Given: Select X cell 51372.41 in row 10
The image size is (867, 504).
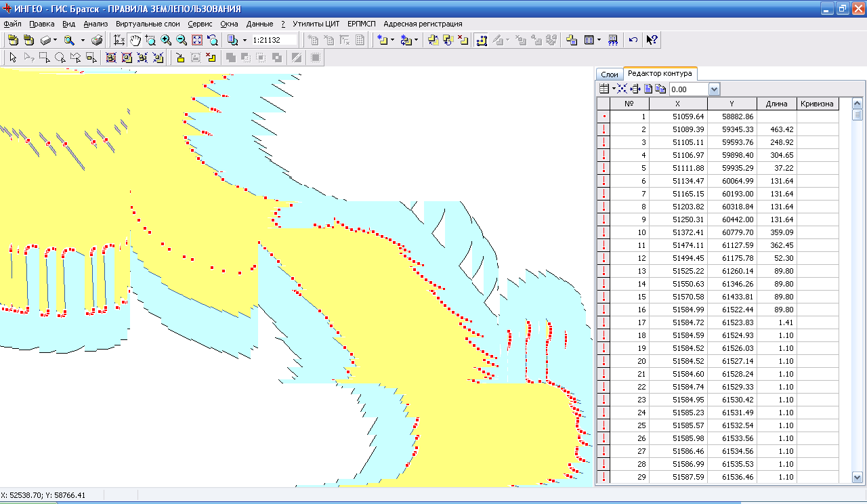Looking at the screenshot, I should [x=678, y=232].
